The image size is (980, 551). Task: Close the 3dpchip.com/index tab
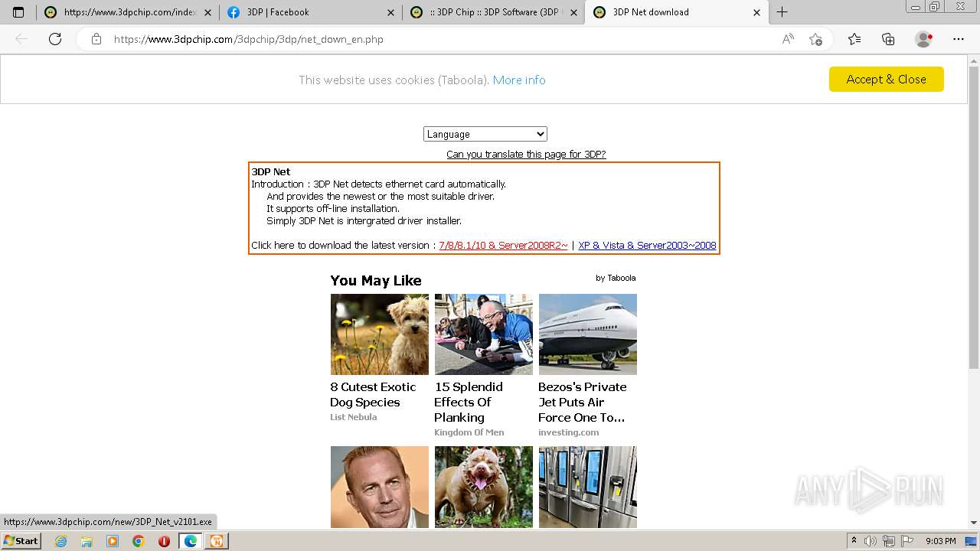pyautogui.click(x=207, y=12)
